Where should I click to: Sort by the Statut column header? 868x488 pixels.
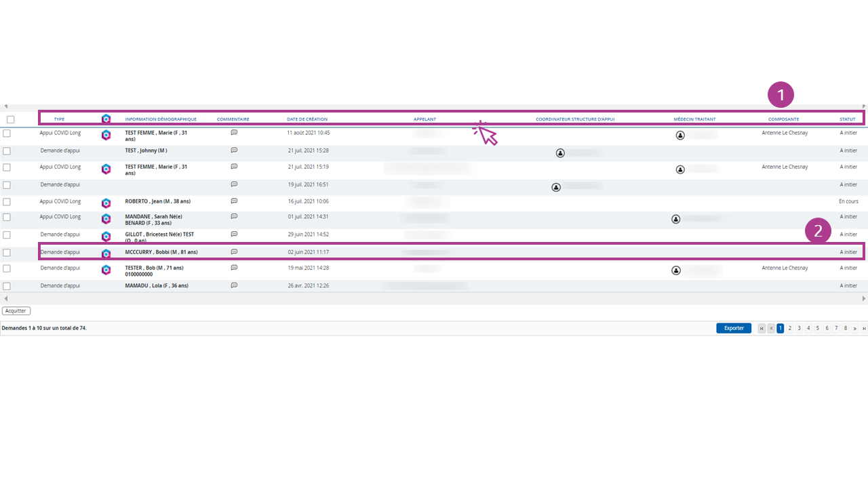click(847, 119)
